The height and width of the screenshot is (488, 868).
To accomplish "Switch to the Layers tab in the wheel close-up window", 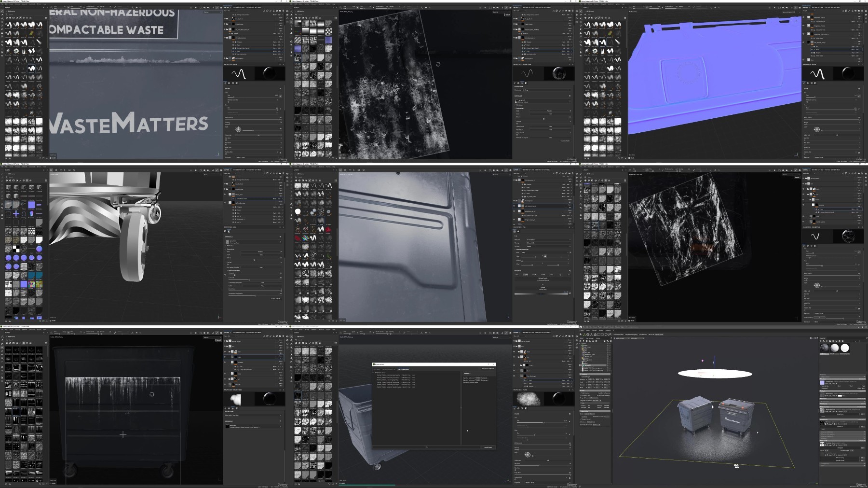I will (x=227, y=170).
